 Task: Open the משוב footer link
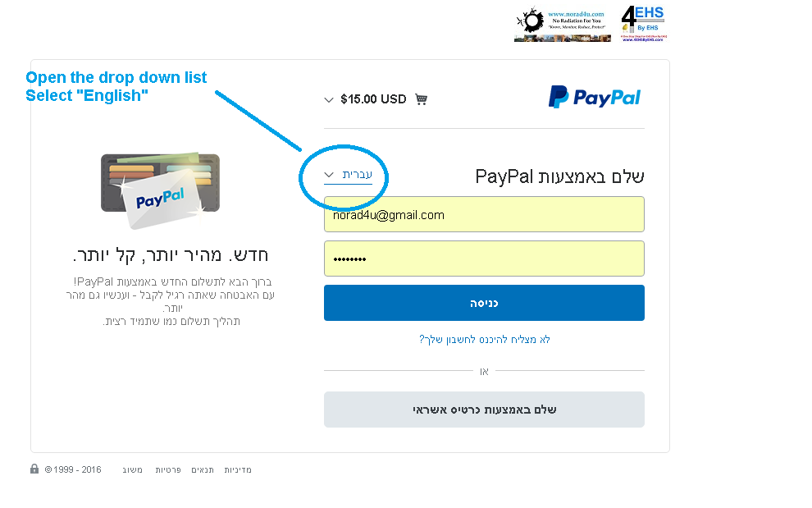pyautogui.click(x=133, y=469)
